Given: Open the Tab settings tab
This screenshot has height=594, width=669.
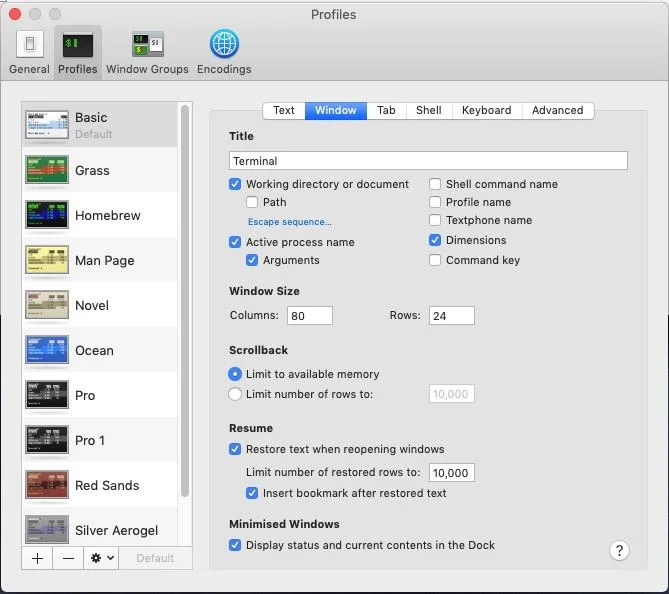Looking at the screenshot, I should [x=386, y=111].
